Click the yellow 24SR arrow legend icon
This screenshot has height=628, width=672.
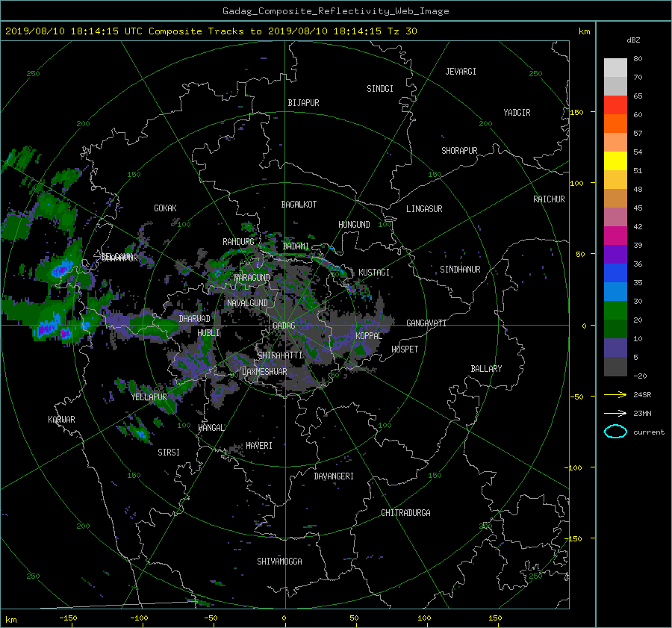click(x=615, y=394)
